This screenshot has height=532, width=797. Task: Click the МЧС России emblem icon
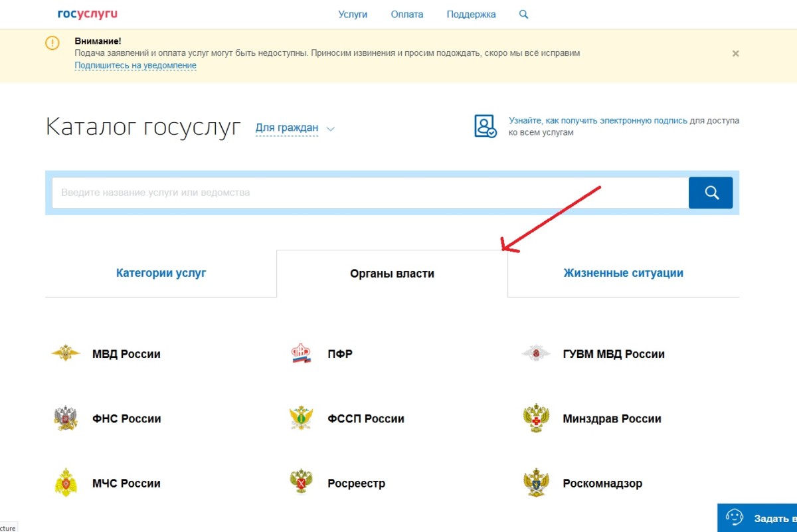pos(66,484)
